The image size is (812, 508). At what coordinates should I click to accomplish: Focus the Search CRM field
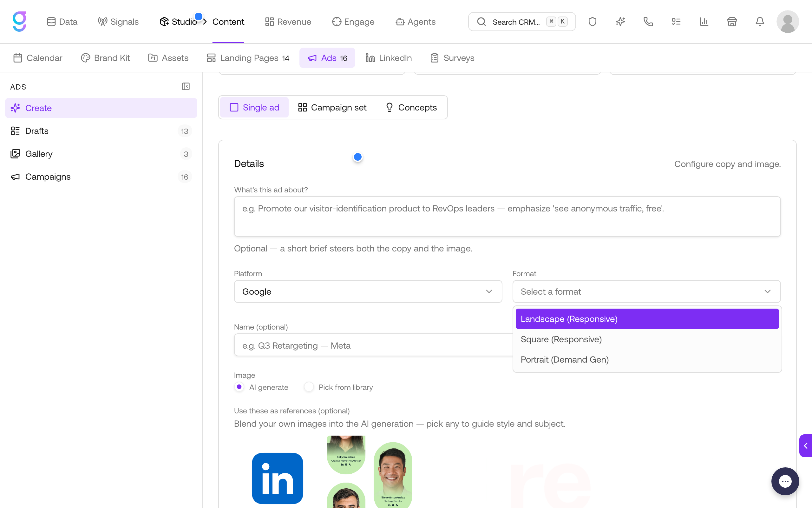[522, 22]
